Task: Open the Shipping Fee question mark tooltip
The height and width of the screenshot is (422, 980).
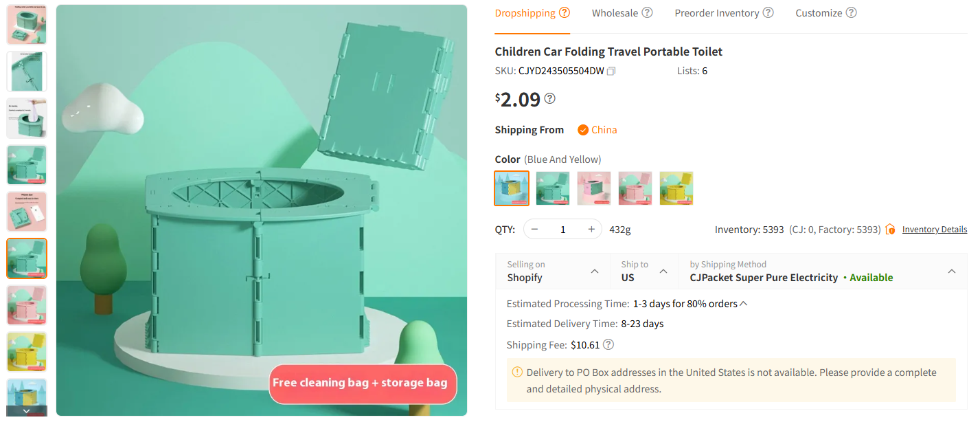Action: pos(608,344)
